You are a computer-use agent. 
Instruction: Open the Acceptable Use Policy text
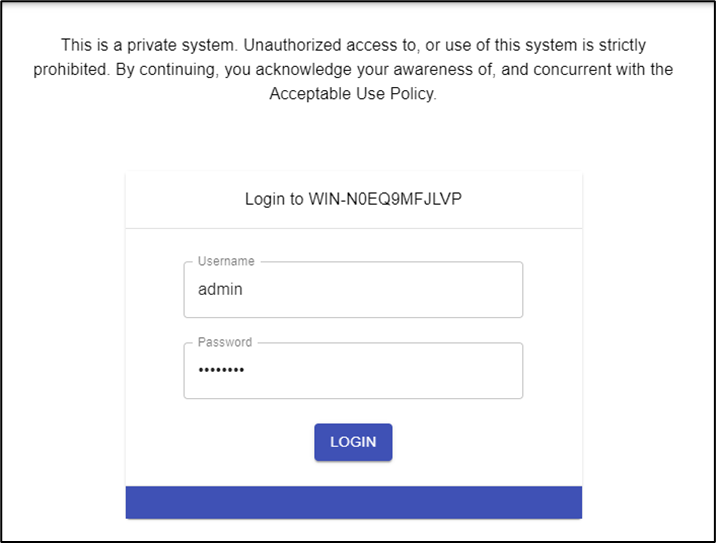coord(353,95)
